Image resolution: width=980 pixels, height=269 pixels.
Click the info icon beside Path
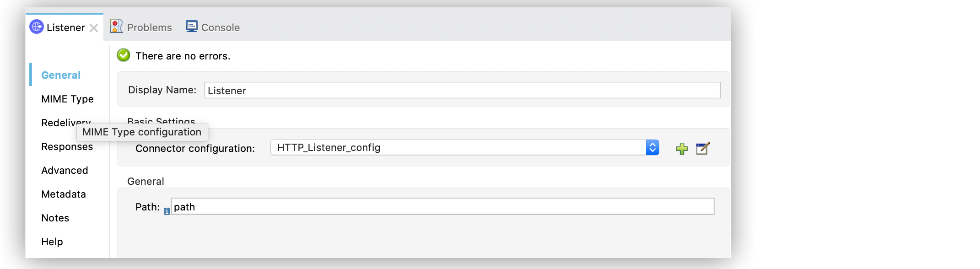tap(167, 211)
